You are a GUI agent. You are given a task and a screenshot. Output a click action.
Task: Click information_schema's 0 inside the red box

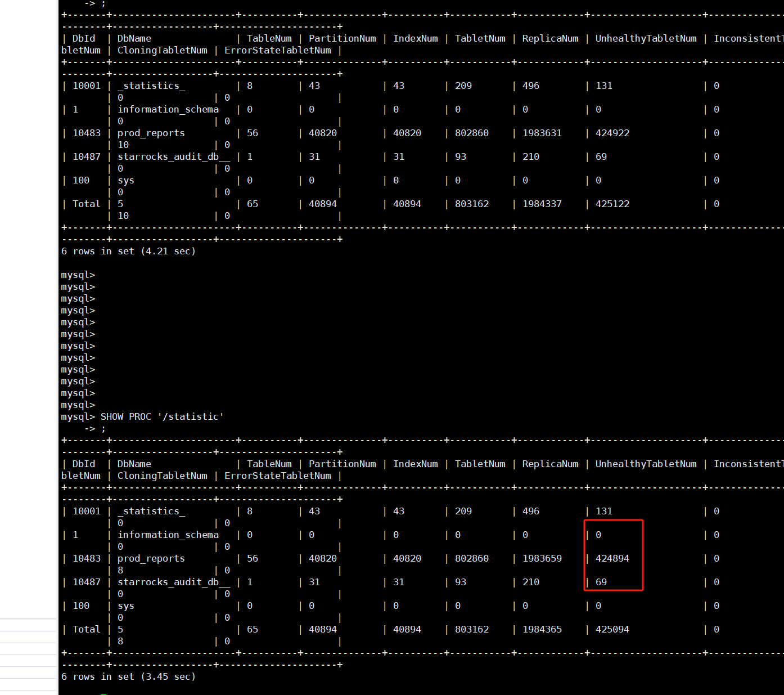tap(598, 535)
